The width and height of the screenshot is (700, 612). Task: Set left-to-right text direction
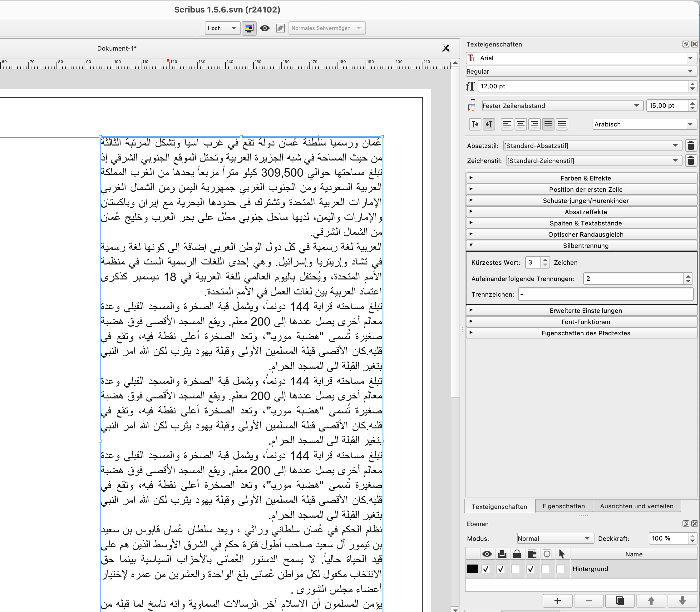point(475,124)
